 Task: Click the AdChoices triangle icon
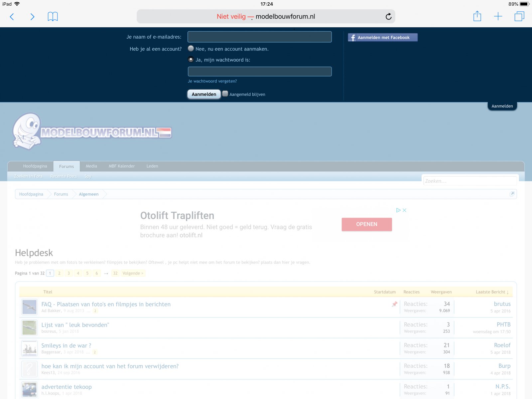pos(398,210)
